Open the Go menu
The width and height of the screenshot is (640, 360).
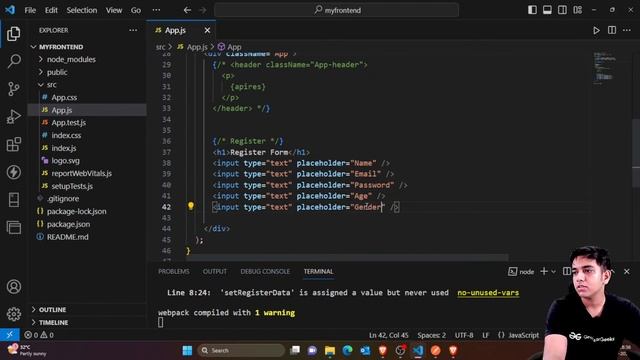click(x=136, y=10)
